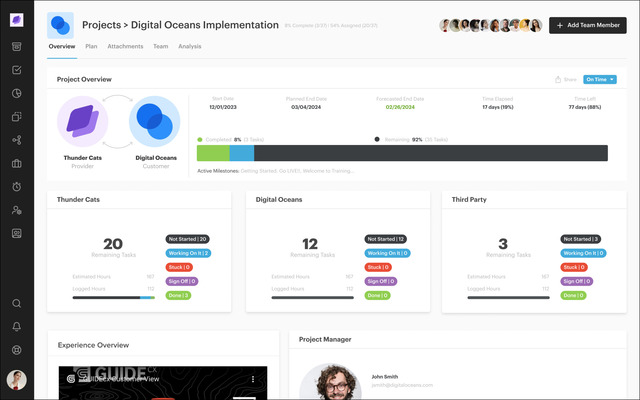
Task: Open the help lifebuoy icon
Action: (x=17, y=350)
